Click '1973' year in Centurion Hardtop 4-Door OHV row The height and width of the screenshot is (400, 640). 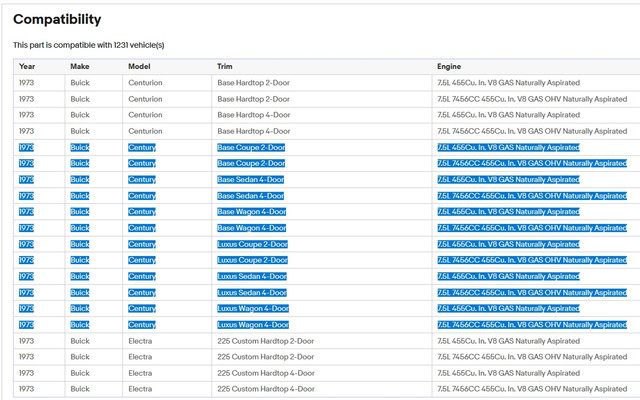pos(26,131)
